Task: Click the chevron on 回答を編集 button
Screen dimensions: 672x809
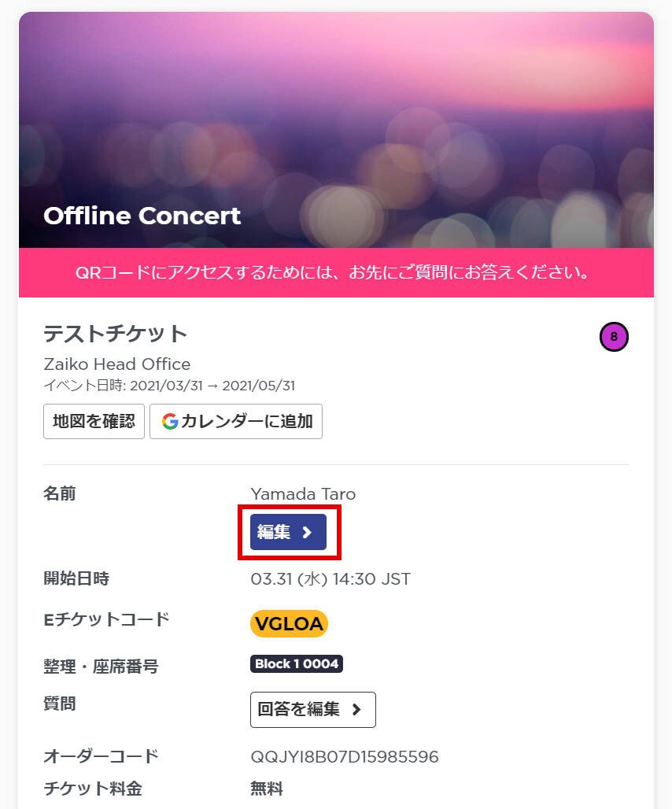Action: click(356, 709)
